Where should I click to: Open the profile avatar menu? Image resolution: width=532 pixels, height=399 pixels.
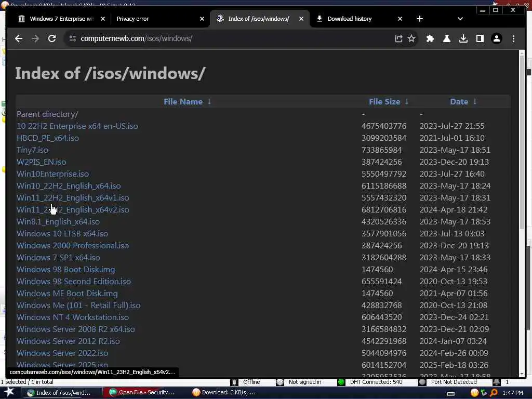(496, 38)
